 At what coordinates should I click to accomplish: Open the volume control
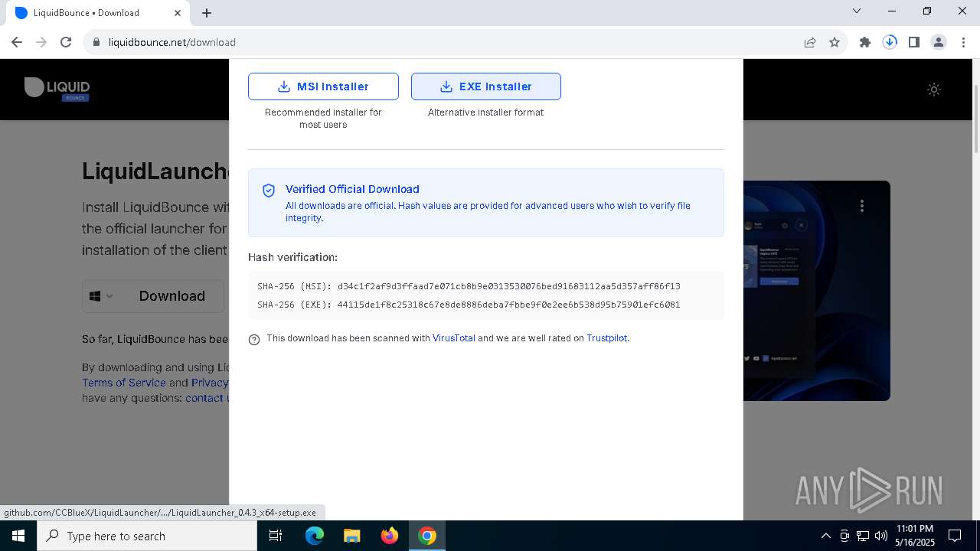coord(880,536)
